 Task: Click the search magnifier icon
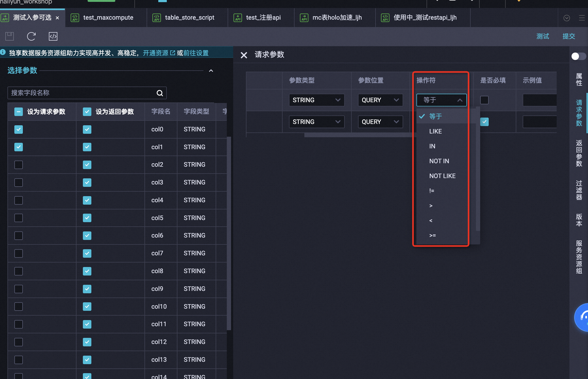pos(160,93)
